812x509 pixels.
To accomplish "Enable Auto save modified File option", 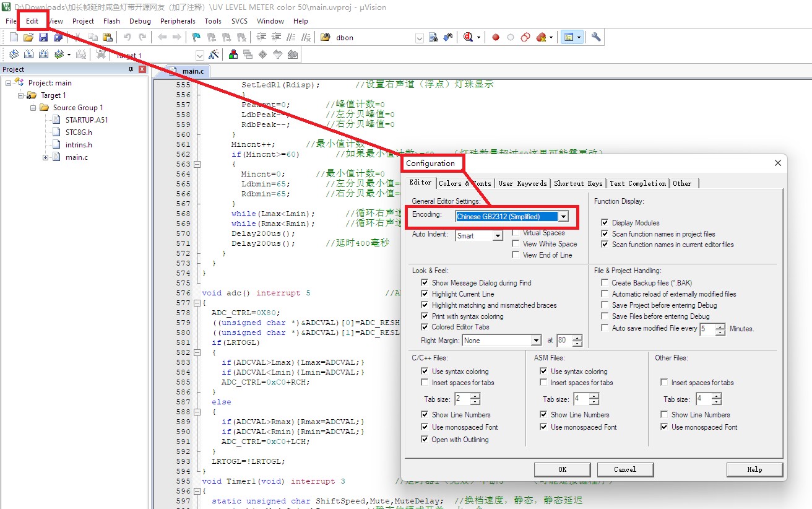I will pos(605,328).
